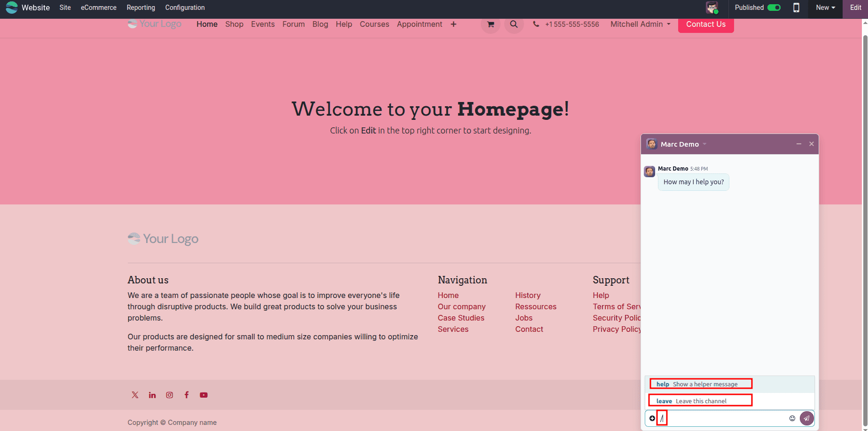
Task: Click the Contact Us button
Action: [705, 24]
